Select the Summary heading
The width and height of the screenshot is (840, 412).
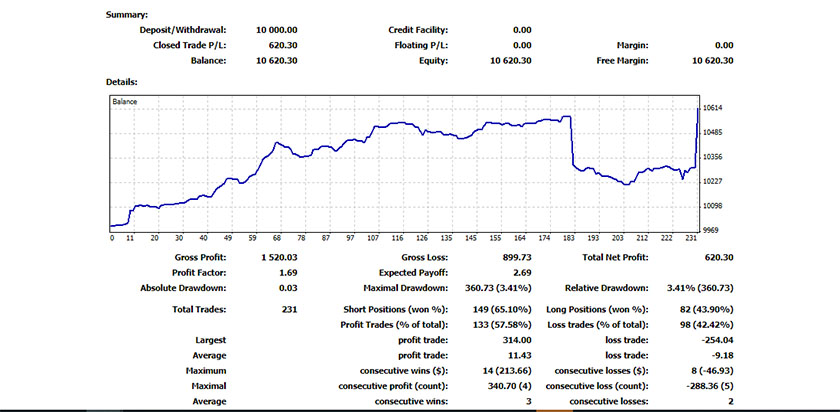[x=126, y=16]
